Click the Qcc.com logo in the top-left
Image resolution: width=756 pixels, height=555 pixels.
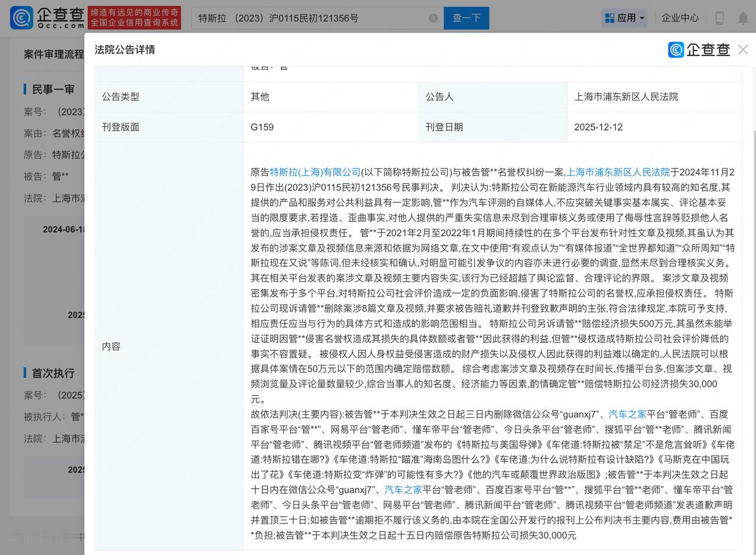tap(47, 18)
